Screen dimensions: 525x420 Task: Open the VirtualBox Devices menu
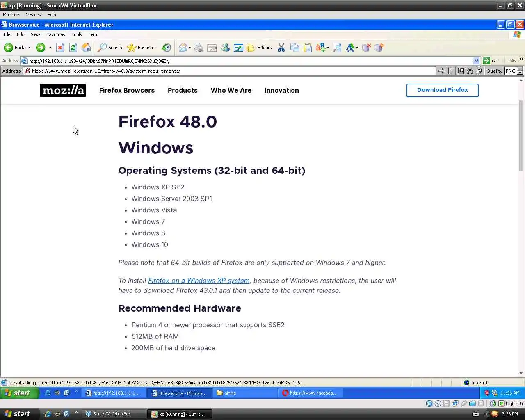coord(33,15)
